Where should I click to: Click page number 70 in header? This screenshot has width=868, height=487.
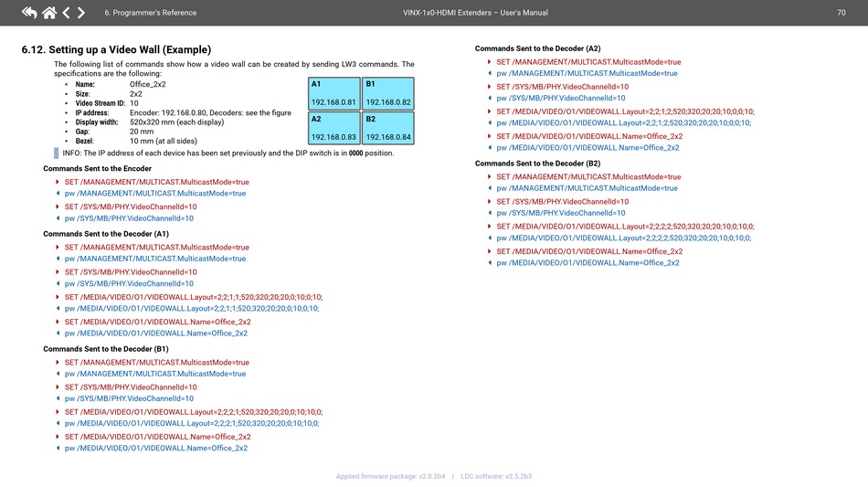coord(842,13)
